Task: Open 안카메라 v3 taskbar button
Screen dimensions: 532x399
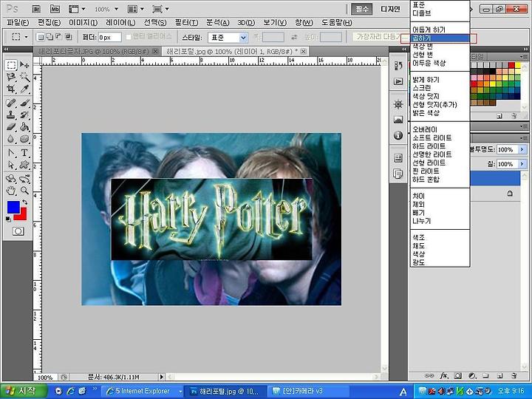Action: 308,391
